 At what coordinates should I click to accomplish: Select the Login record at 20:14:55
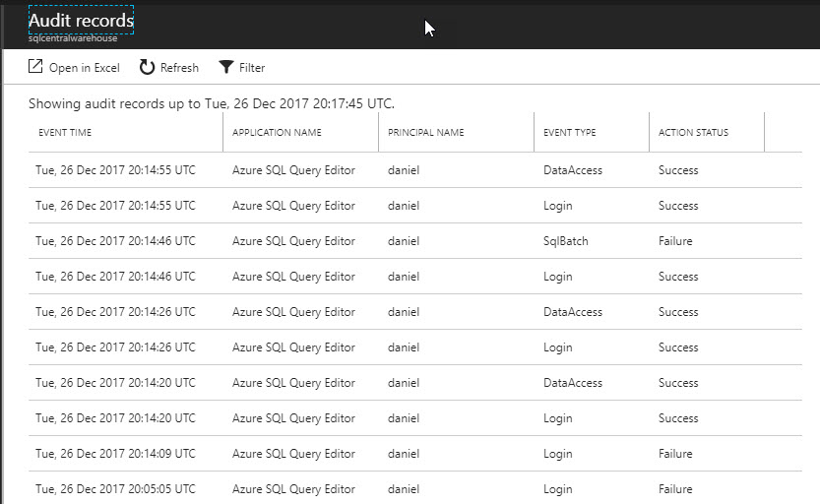click(x=414, y=206)
